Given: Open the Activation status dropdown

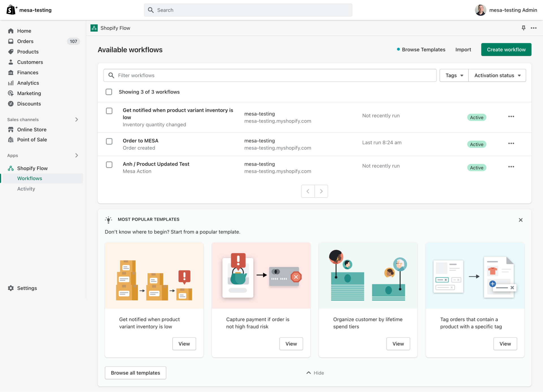Looking at the screenshot, I should click(x=497, y=75).
